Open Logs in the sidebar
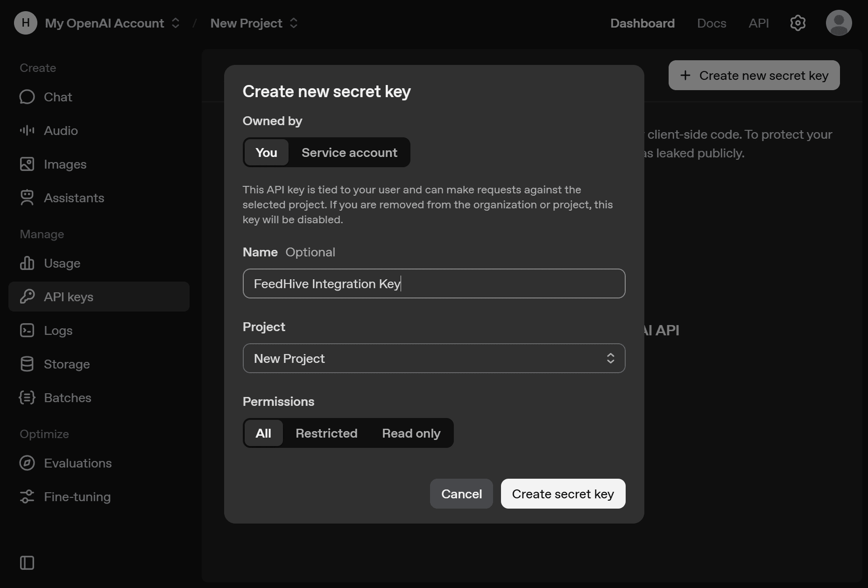This screenshot has height=588, width=868. (x=99, y=330)
